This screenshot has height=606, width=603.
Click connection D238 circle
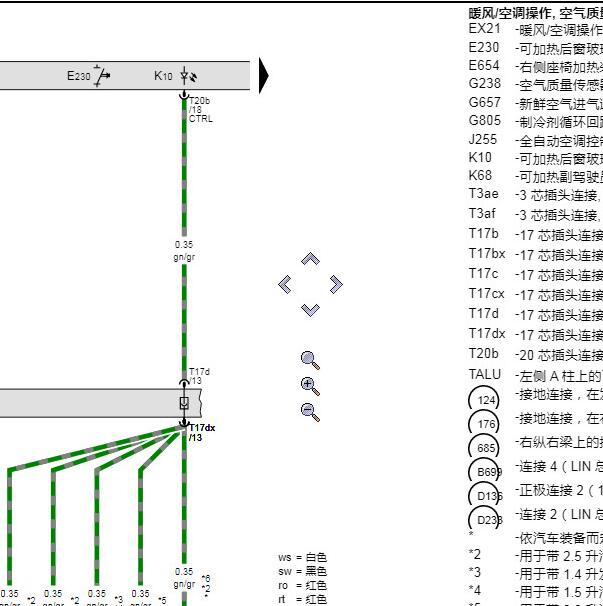pos(485,520)
